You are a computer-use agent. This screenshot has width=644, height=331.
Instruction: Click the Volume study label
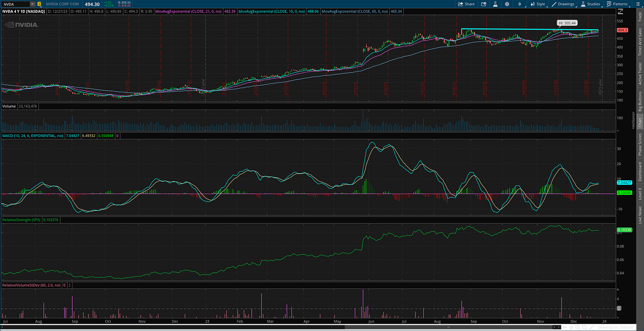(9, 106)
